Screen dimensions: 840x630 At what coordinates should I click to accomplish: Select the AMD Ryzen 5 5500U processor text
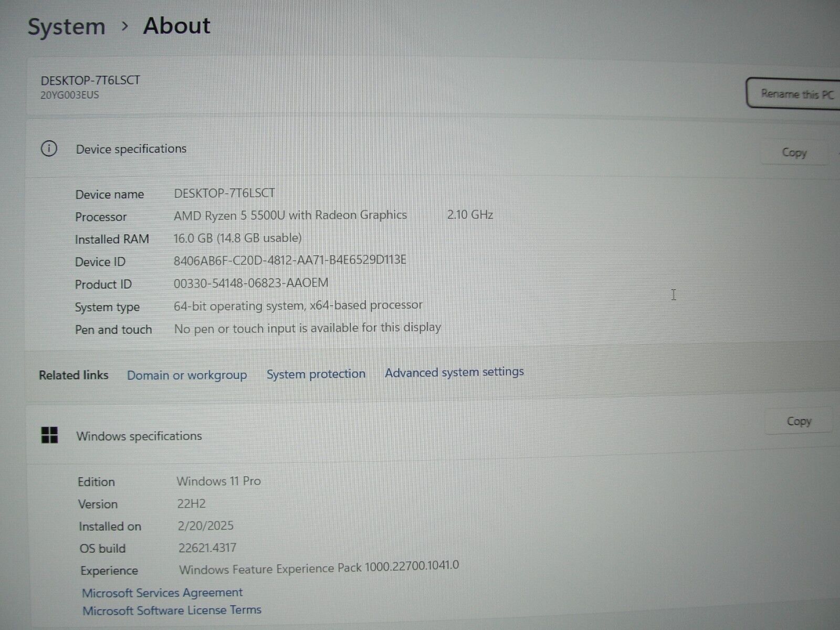pyautogui.click(x=290, y=215)
